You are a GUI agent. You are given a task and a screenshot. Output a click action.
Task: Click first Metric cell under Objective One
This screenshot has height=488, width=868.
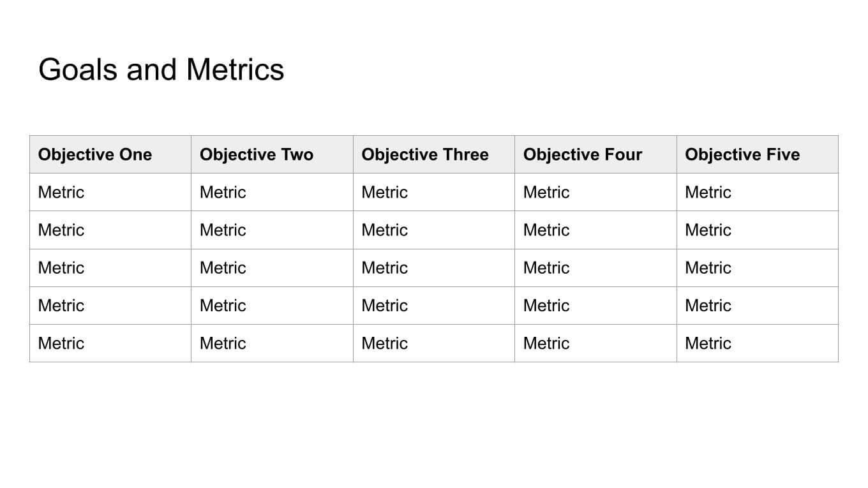[x=110, y=192]
